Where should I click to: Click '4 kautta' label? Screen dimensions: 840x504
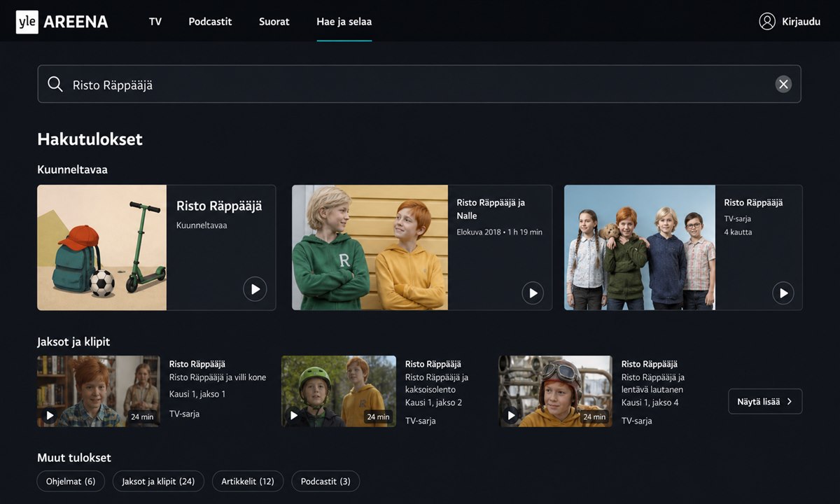738,232
